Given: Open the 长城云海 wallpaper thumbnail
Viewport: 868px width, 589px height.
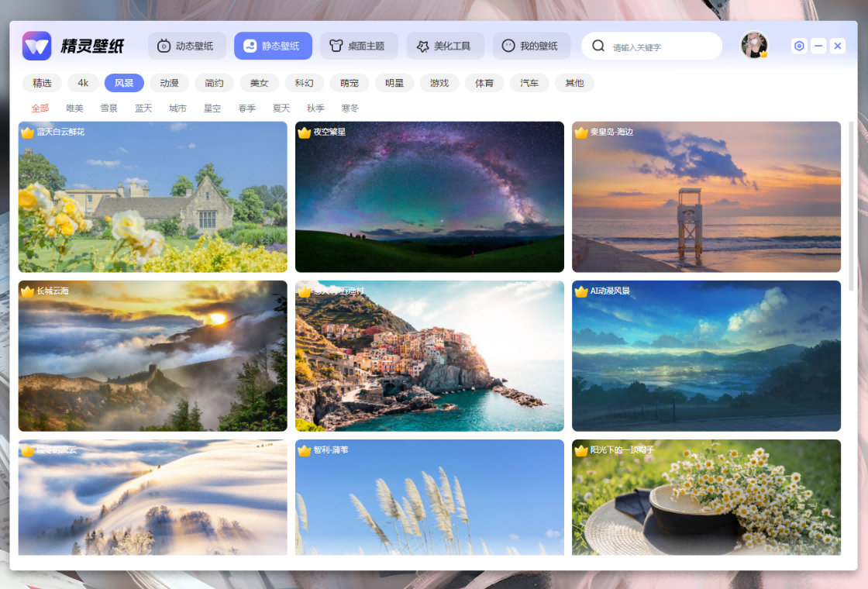Looking at the screenshot, I should click(x=153, y=356).
